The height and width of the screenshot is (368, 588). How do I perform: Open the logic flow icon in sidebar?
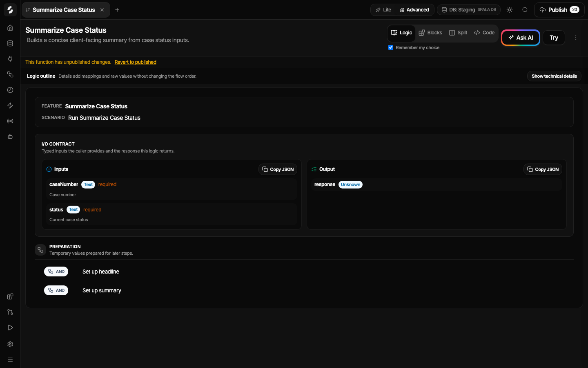10,74
